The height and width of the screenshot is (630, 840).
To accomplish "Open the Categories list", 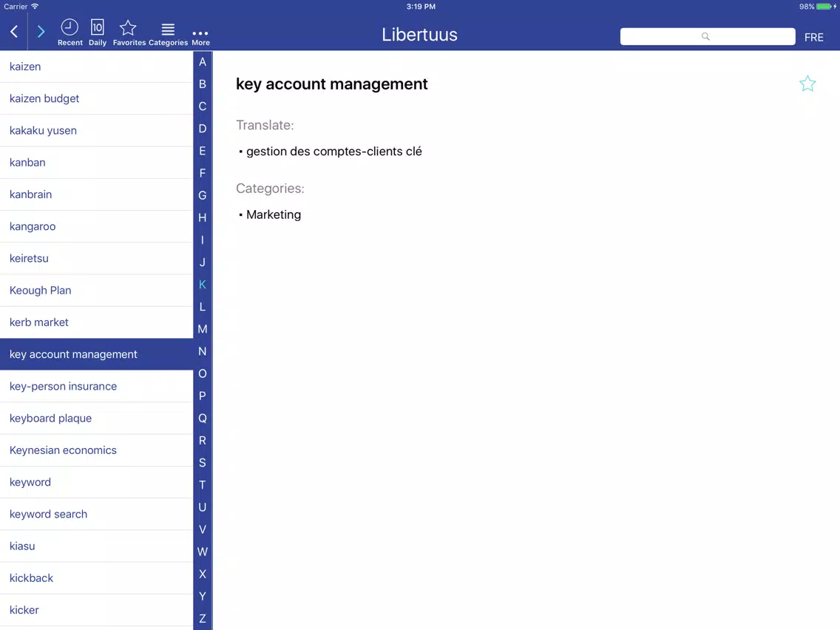I will coord(168,33).
